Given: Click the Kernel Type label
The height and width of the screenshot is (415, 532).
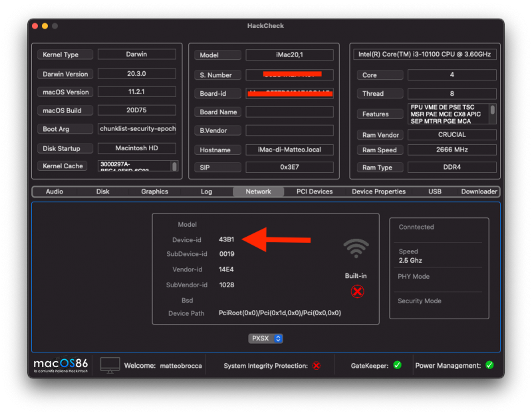Looking at the screenshot, I should [x=65, y=55].
